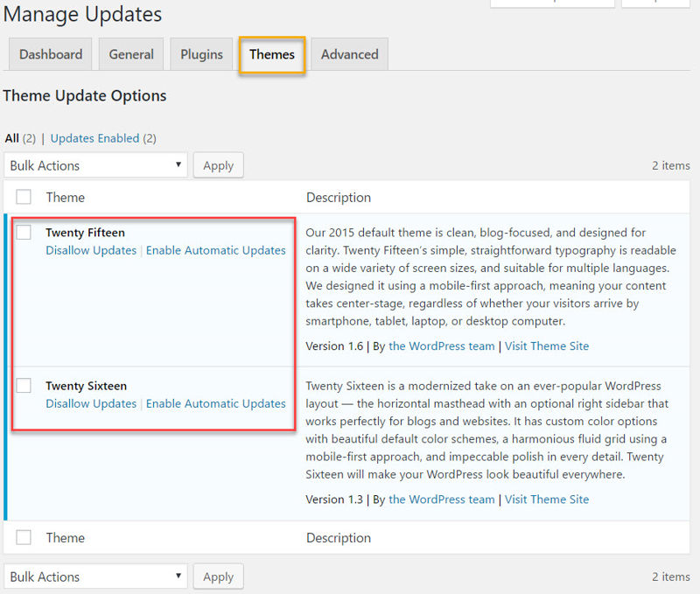This screenshot has height=594, width=700.
Task: Switch to the Dashboard tab
Action: pyautogui.click(x=50, y=54)
